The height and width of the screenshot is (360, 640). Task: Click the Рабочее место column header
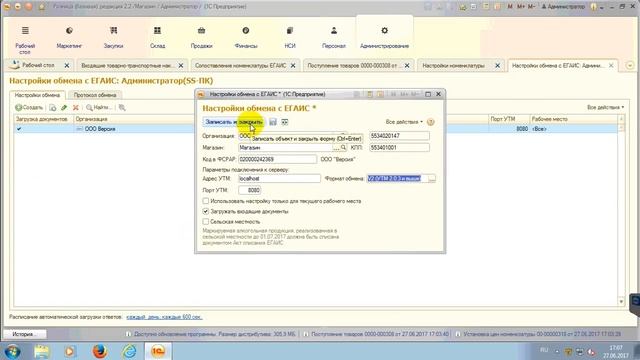[573, 119]
